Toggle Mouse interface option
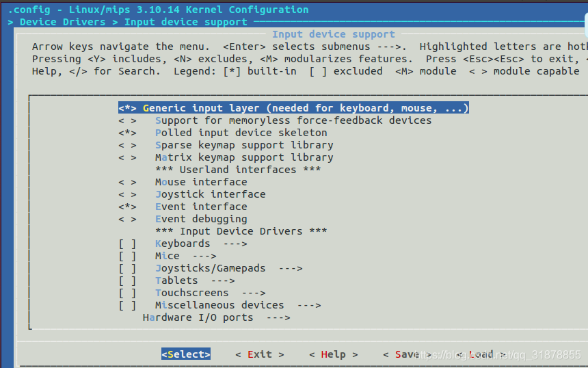 [x=183, y=182]
